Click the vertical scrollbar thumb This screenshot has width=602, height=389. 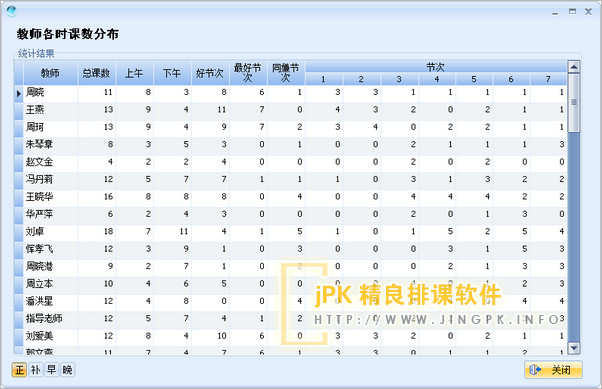pos(574,103)
